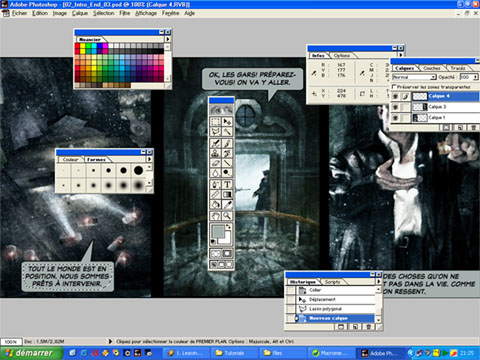The image size is (480, 360).
Task: Select the Type (T) tool
Action: click(x=227, y=184)
